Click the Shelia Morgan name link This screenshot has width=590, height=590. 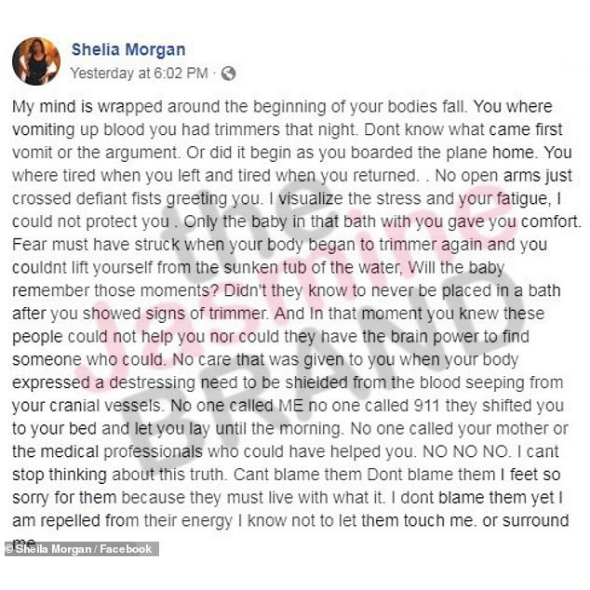tap(128, 50)
